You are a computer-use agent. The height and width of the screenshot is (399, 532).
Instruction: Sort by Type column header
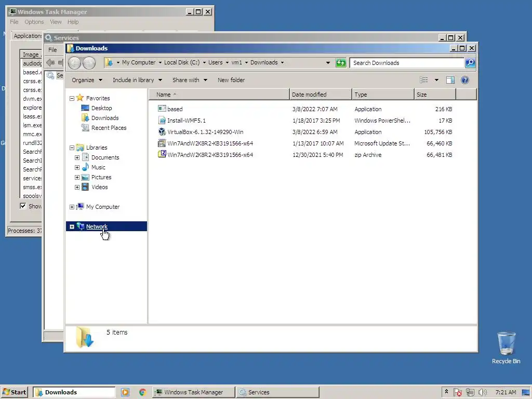383,95
